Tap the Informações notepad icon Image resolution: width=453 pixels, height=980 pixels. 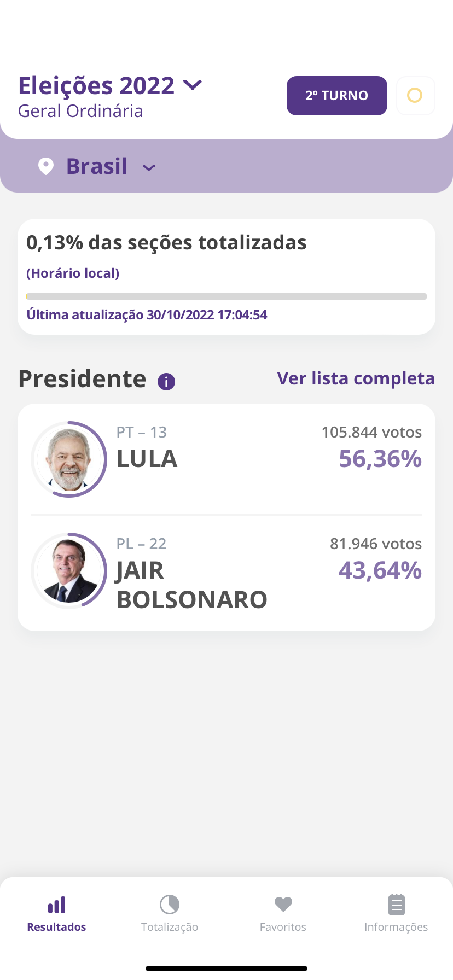tap(396, 905)
